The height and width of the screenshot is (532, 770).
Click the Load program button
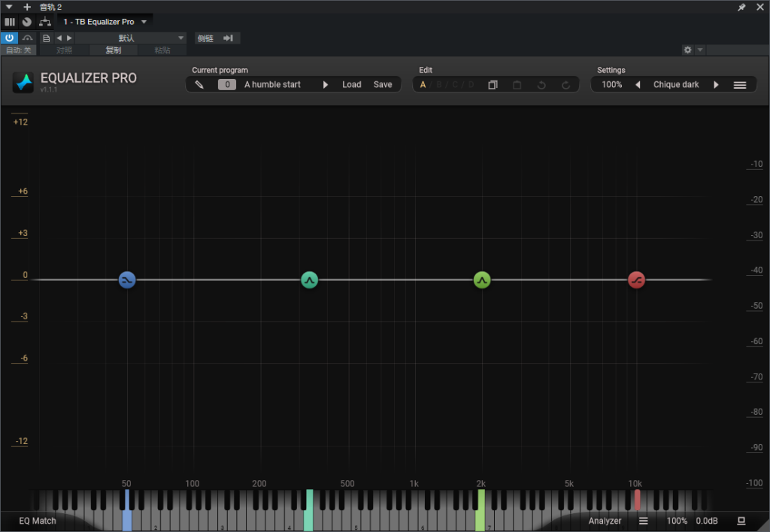pos(352,84)
